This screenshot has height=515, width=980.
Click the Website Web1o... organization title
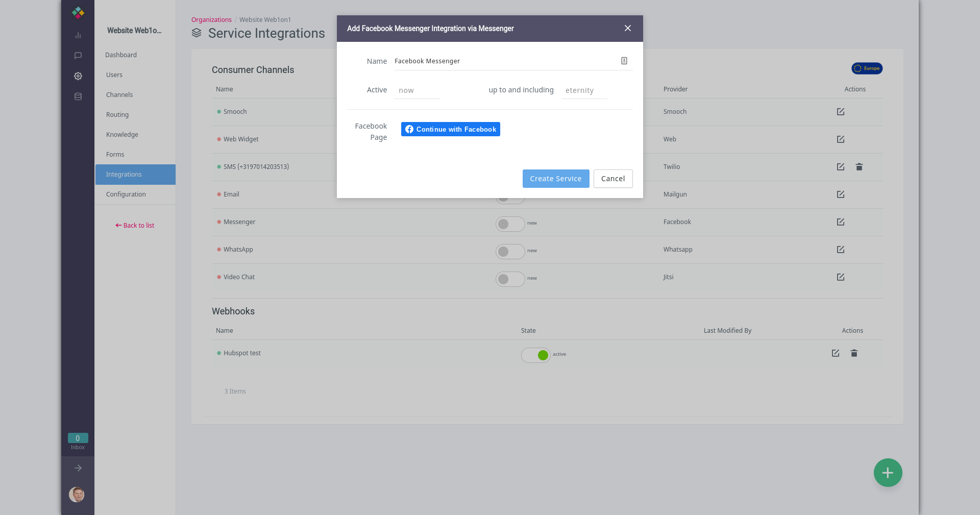[134, 31]
